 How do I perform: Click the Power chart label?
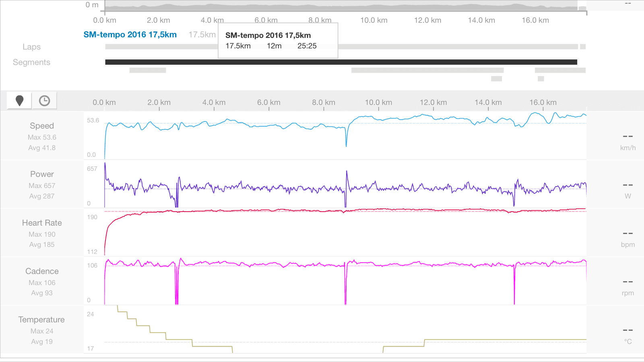(x=42, y=174)
